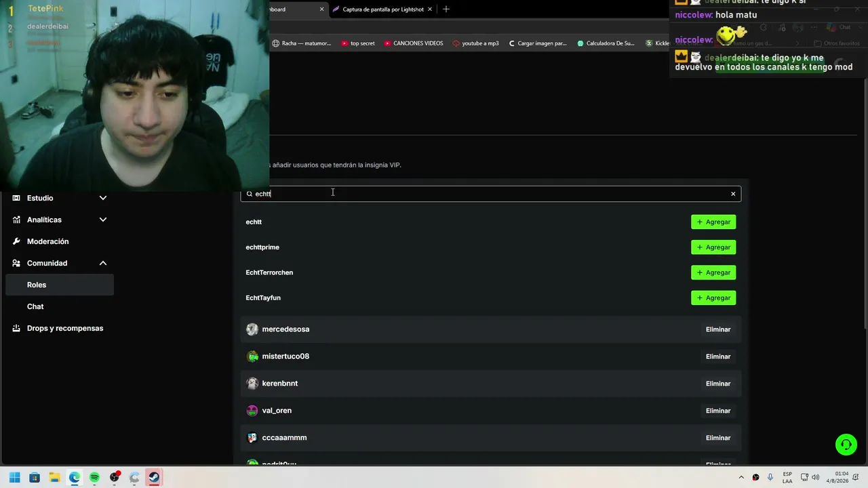Collapse the Comunidad sidebar section
The width and height of the screenshot is (868, 488).
103,263
